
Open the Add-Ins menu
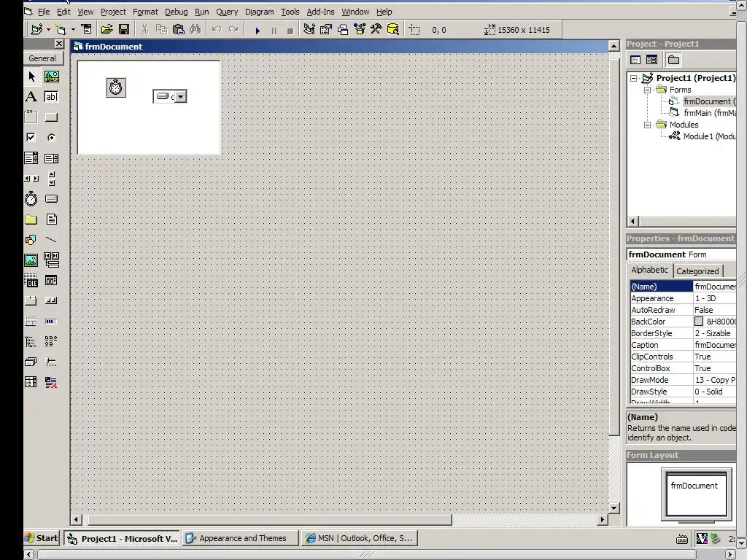click(321, 12)
